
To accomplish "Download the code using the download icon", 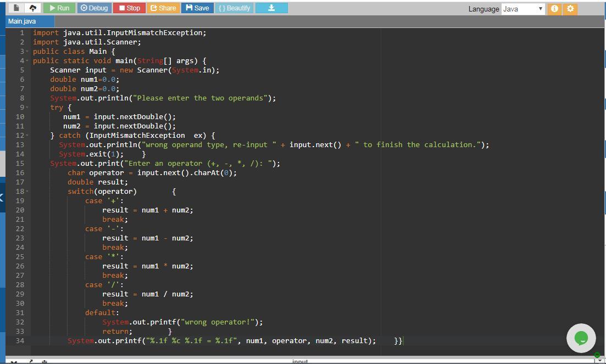I will (271, 8).
